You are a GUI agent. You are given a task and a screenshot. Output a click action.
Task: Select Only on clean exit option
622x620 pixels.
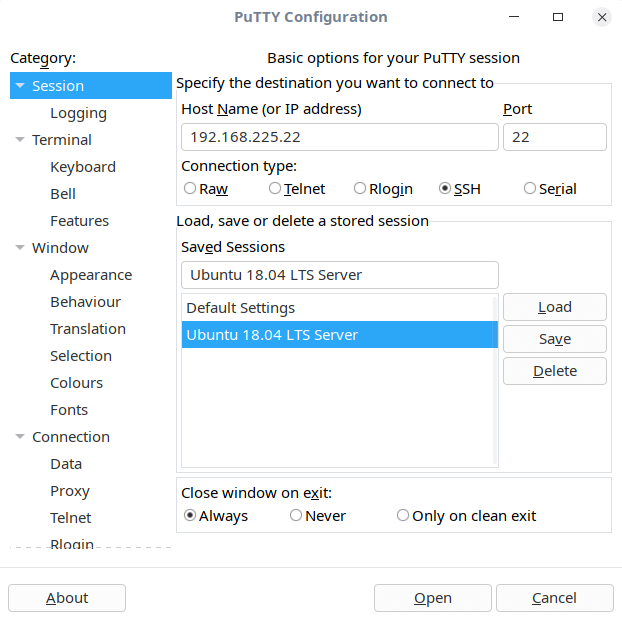(x=403, y=516)
